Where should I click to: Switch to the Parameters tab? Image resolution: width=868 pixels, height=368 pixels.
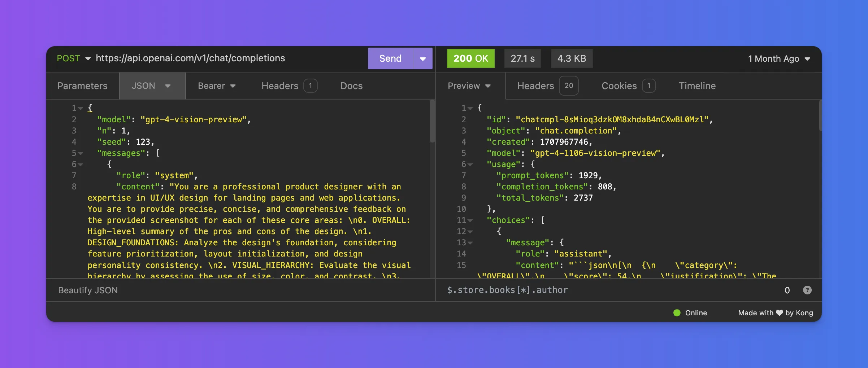pos(82,86)
